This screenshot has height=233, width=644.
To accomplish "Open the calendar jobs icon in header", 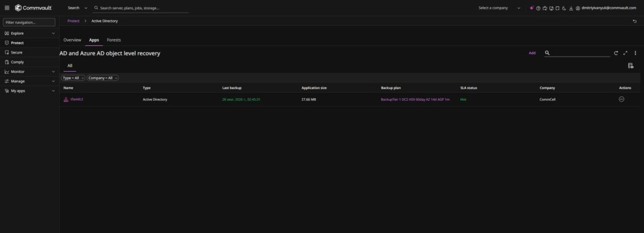I will (545, 8).
